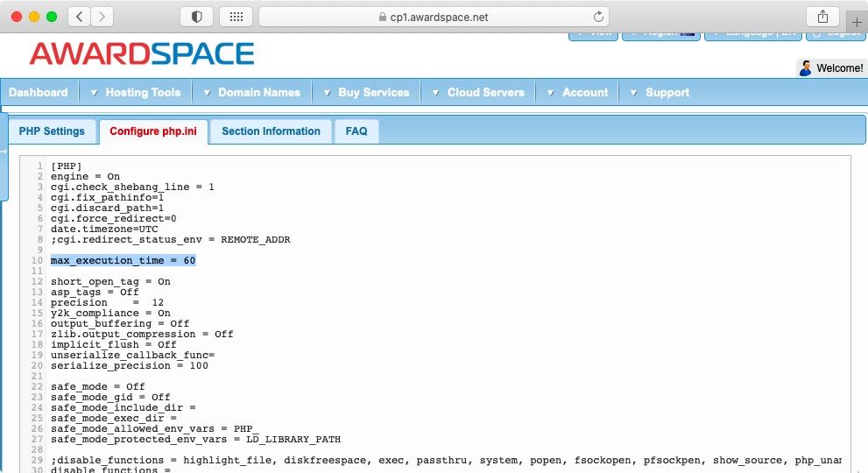Screen dimensions: 868x473
Task: Click the ;cgi.redirect_status_env line
Action: coord(170,240)
